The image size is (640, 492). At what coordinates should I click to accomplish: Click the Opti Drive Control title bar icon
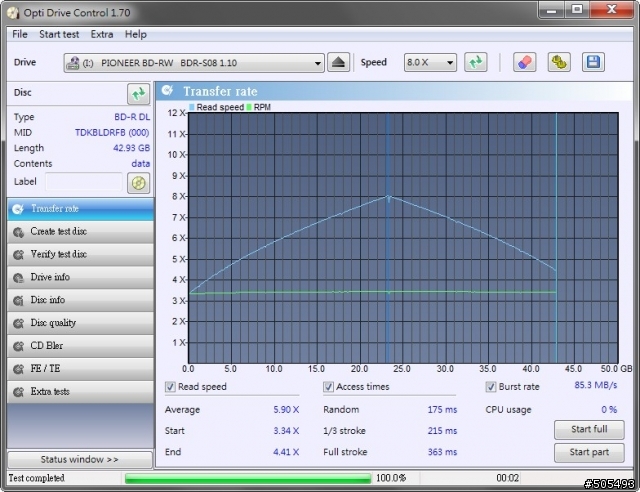coord(13,13)
